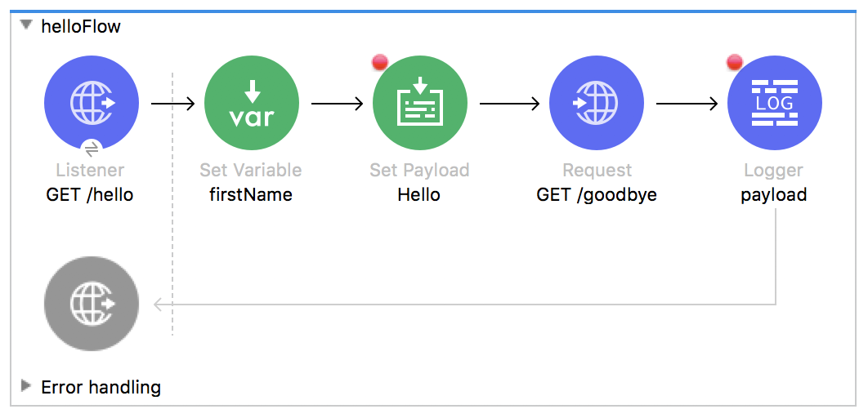Select the Logger LOG icon

pos(775,103)
